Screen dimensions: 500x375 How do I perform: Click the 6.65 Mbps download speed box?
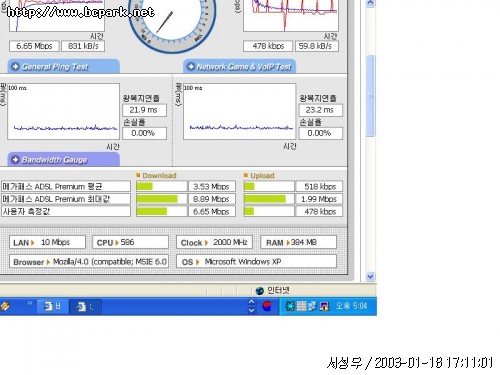pos(34,46)
